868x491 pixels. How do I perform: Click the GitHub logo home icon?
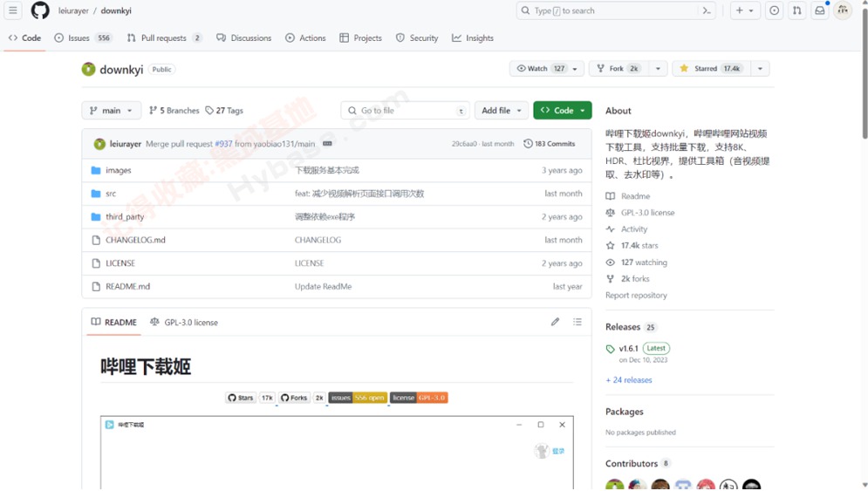click(40, 10)
